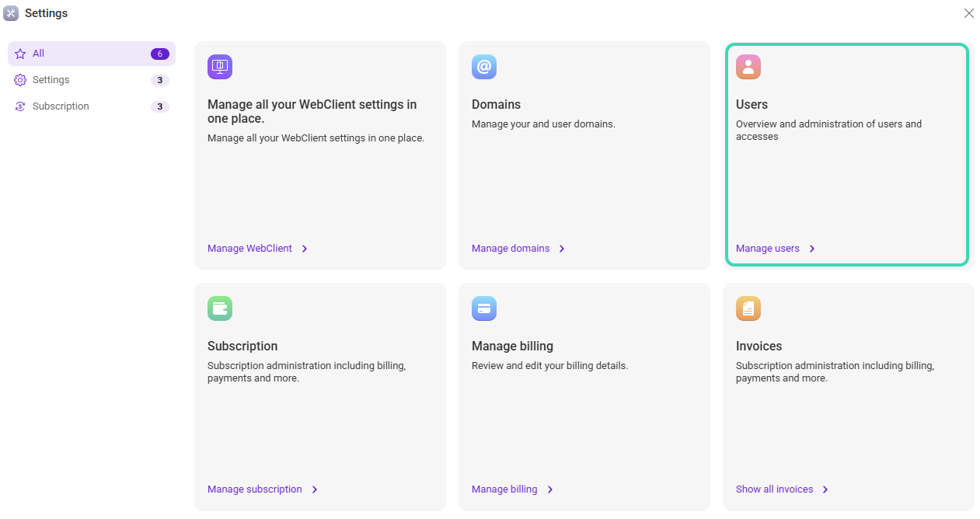Click the Invoices card heading
Image resolution: width=980 pixels, height=519 pixels.
(x=759, y=346)
